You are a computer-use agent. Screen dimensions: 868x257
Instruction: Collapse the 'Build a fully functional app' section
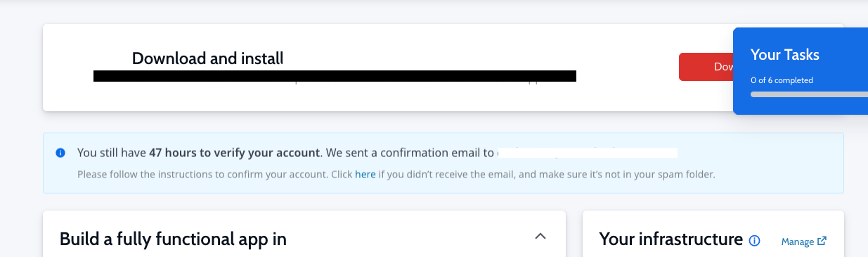pyautogui.click(x=540, y=237)
